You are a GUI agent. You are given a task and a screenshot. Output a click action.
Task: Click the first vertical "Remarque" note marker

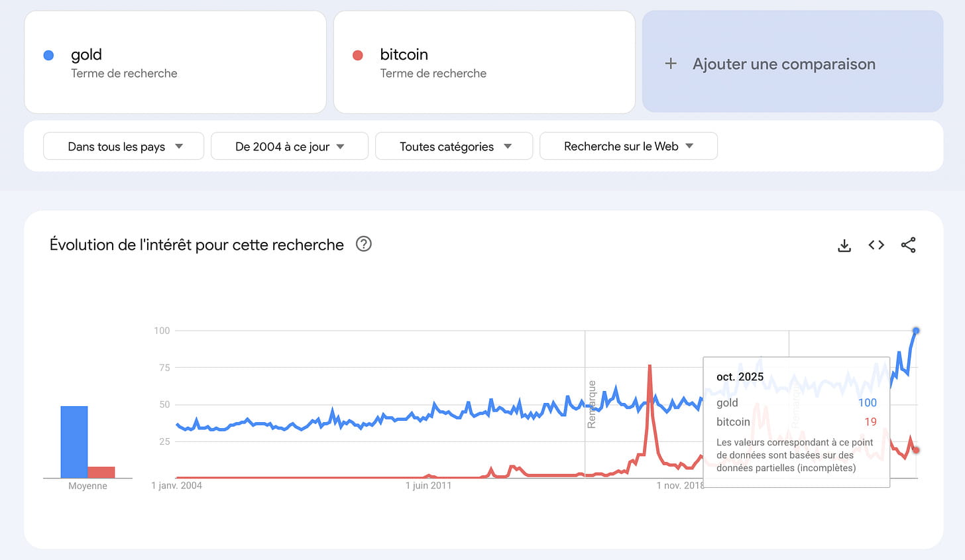(591, 404)
